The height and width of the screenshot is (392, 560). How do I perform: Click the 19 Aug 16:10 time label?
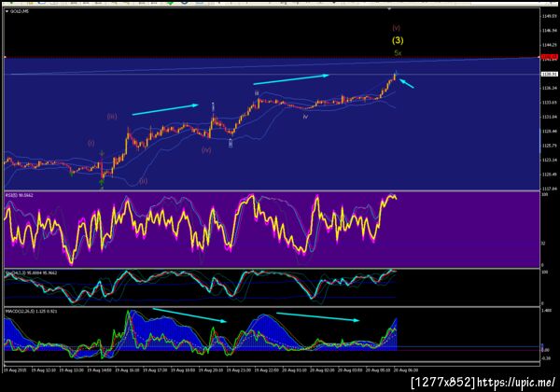(127, 371)
